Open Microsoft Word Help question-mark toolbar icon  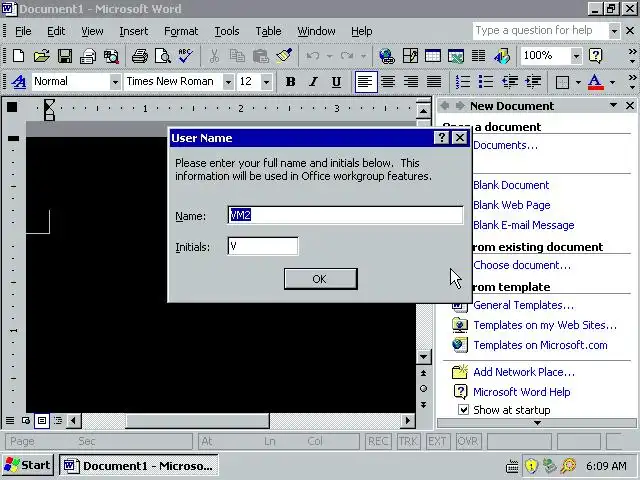click(x=596, y=56)
